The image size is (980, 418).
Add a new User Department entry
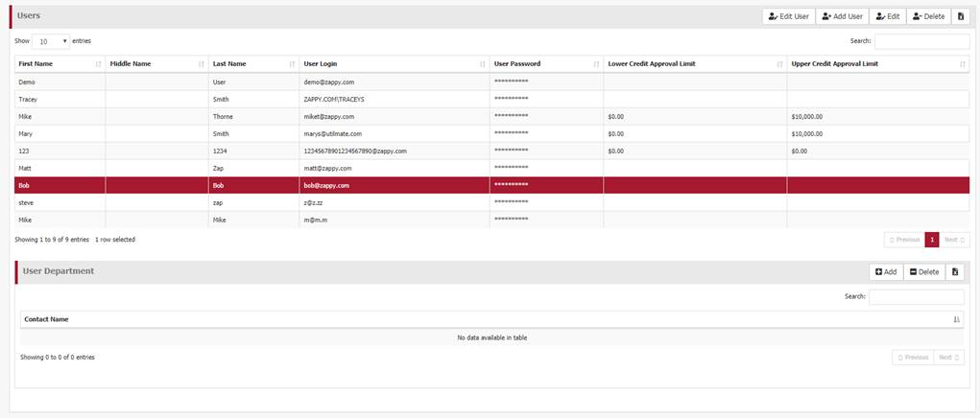tap(886, 272)
